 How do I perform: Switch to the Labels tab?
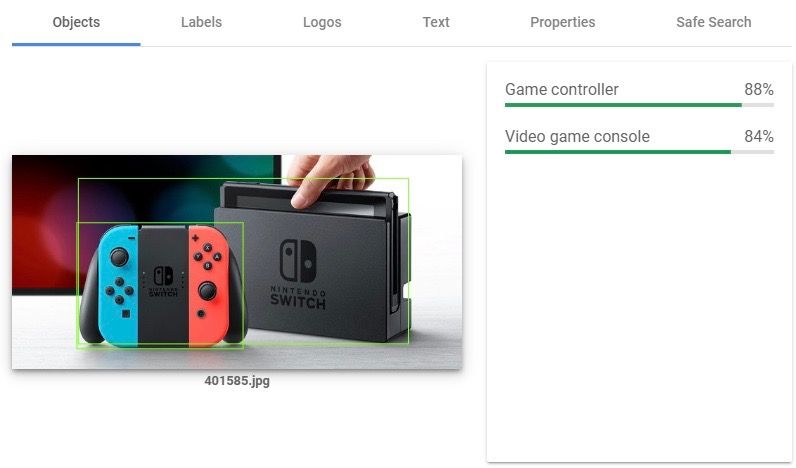(201, 23)
